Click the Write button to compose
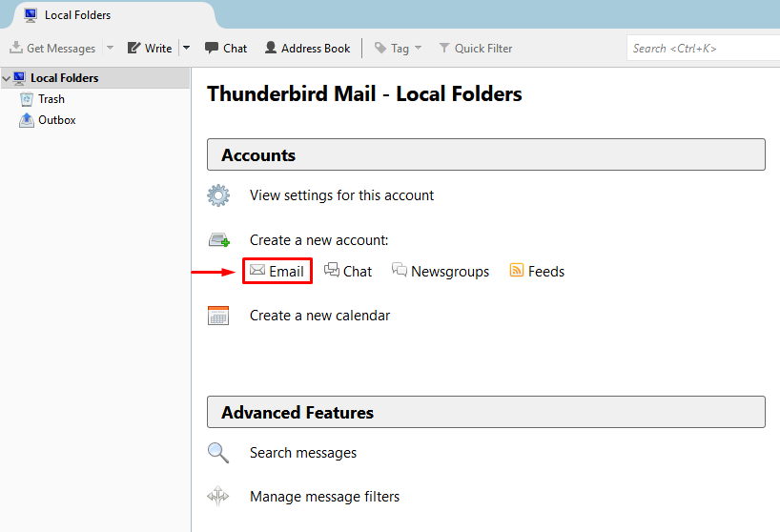 coord(150,49)
